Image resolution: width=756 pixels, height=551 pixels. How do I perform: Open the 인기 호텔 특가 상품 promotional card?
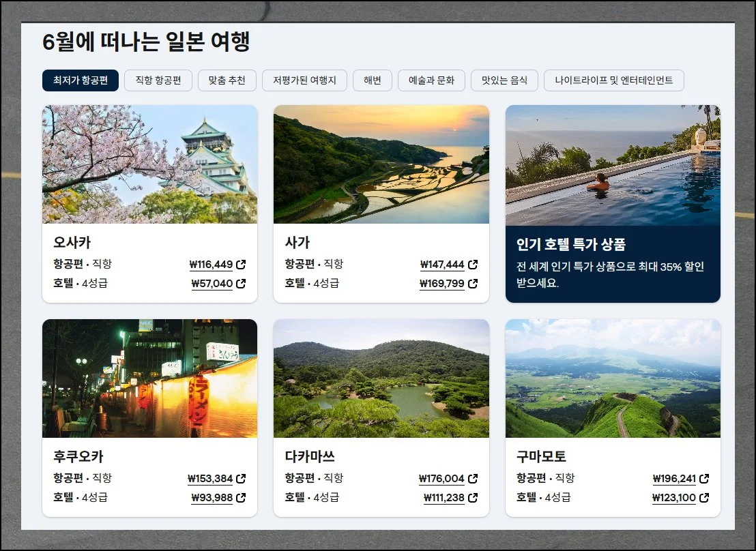coord(612,203)
